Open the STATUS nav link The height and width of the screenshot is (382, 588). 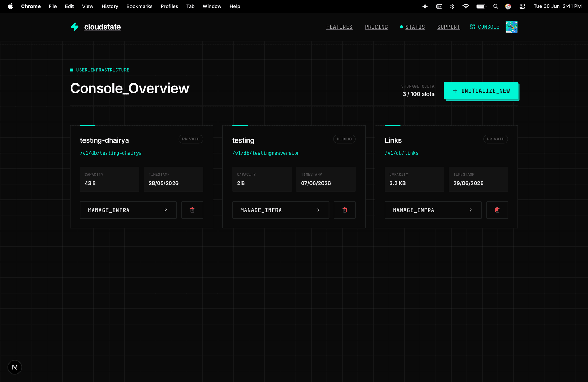(x=415, y=27)
